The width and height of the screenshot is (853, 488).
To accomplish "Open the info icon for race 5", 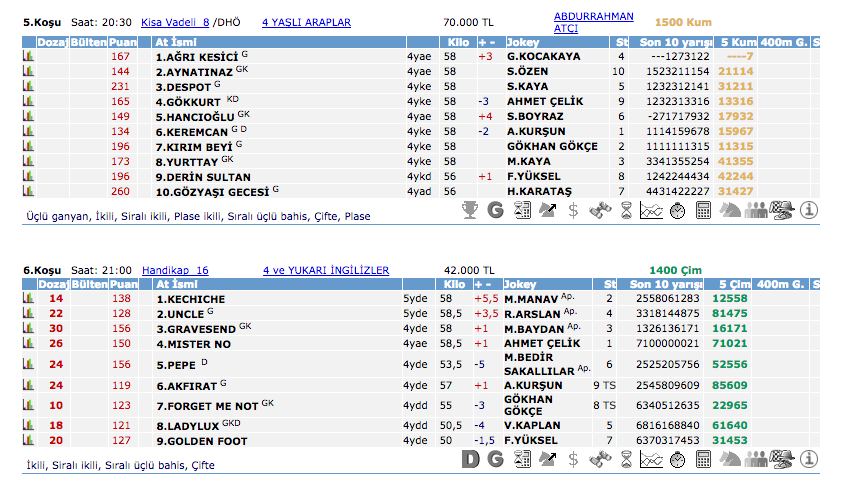I will click(x=808, y=210).
